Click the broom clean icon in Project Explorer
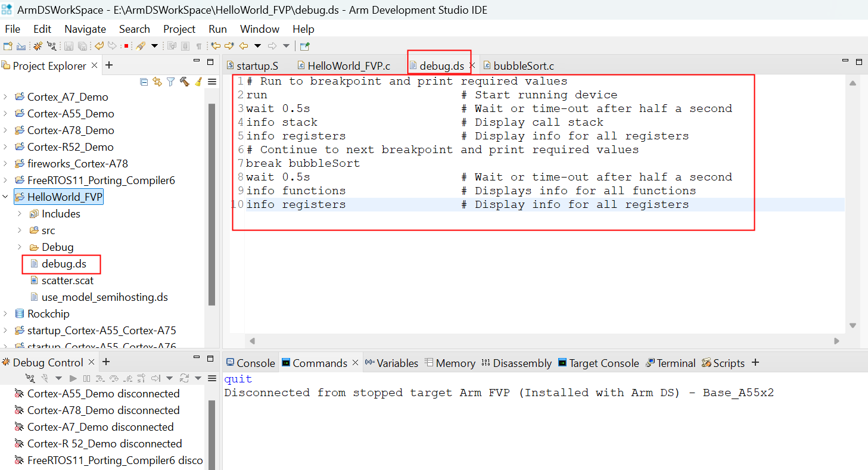Viewport: 868px width, 470px height. click(198, 82)
